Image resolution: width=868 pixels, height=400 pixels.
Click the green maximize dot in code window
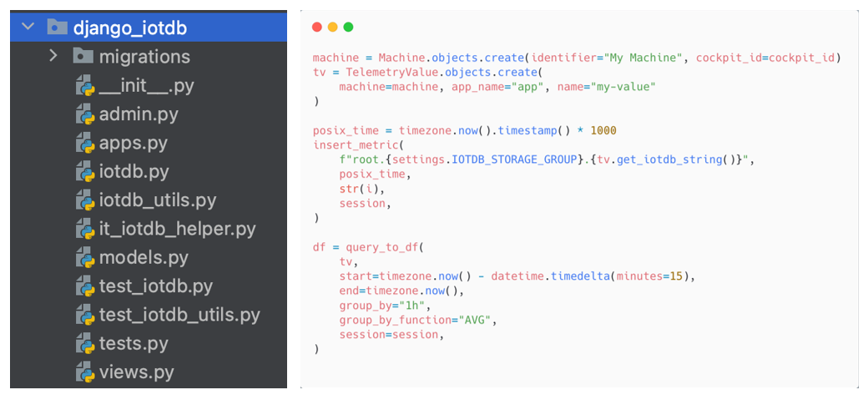coord(348,27)
